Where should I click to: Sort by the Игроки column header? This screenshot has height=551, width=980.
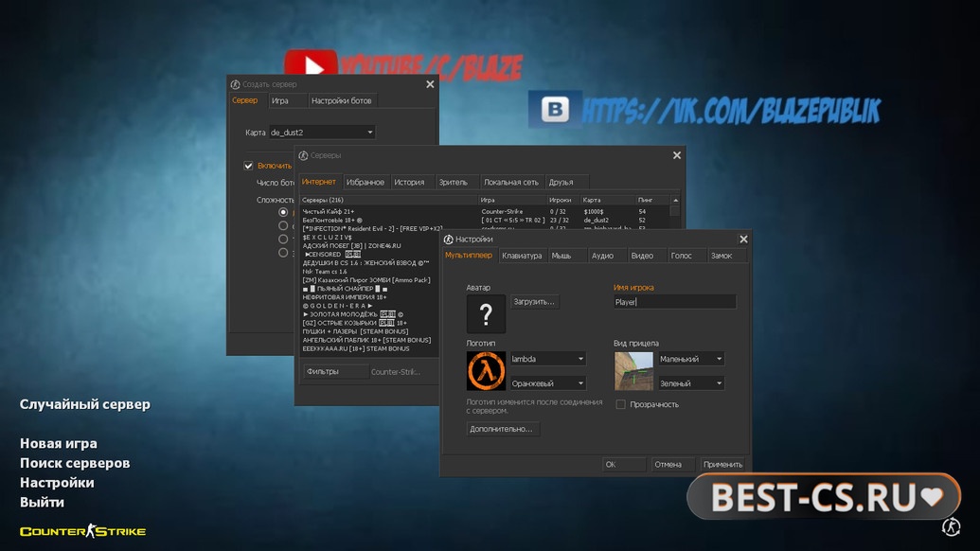click(563, 200)
